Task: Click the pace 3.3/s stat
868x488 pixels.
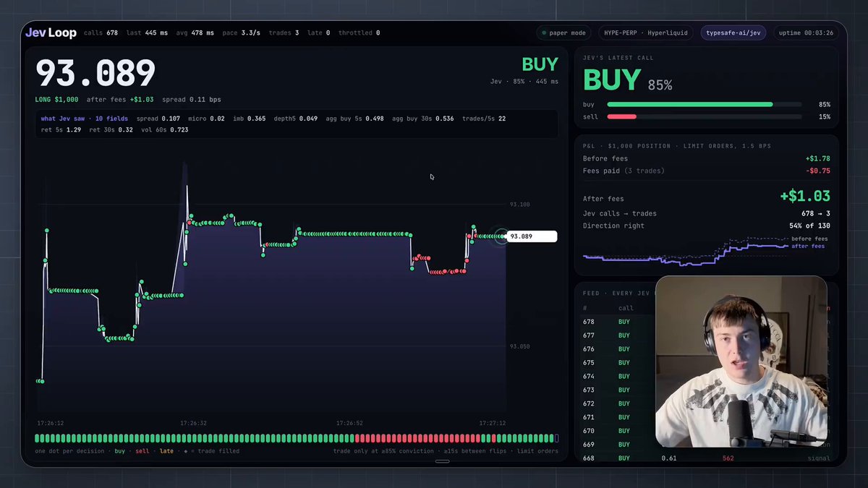Action: pyautogui.click(x=241, y=33)
